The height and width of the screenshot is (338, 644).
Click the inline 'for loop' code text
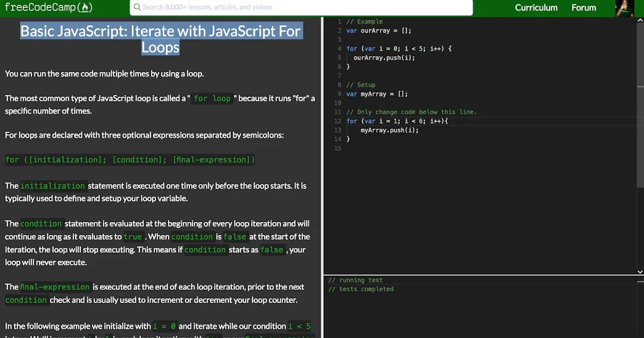click(212, 98)
